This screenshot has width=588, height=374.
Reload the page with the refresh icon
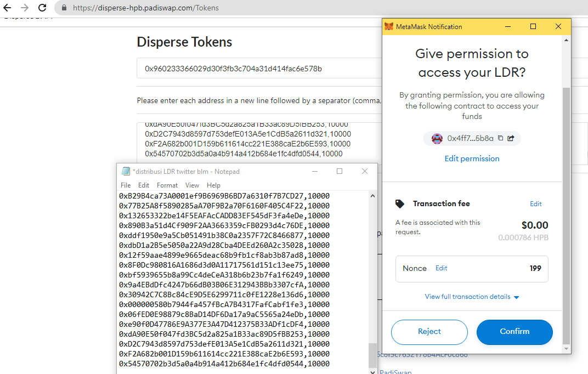pyautogui.click(x=42, y=8)
